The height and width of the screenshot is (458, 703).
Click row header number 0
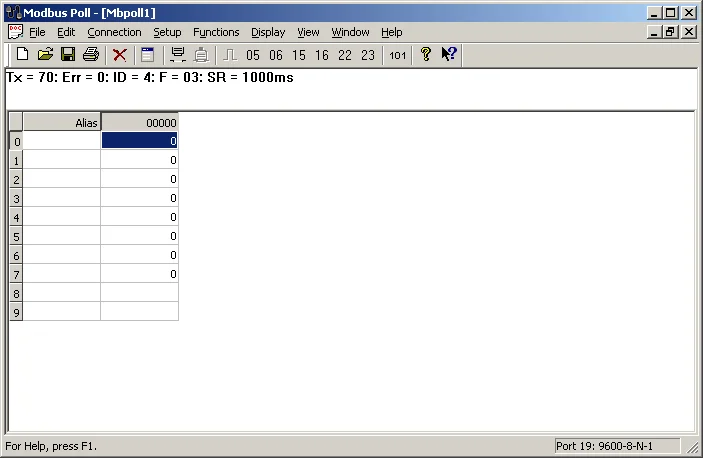[x=16, y=141]
